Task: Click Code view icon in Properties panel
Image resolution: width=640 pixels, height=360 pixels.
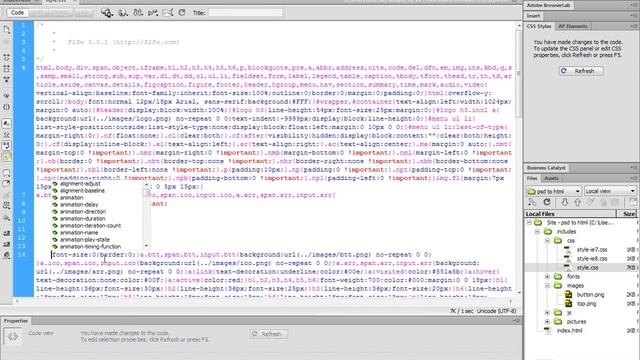Action: (13, 336)
